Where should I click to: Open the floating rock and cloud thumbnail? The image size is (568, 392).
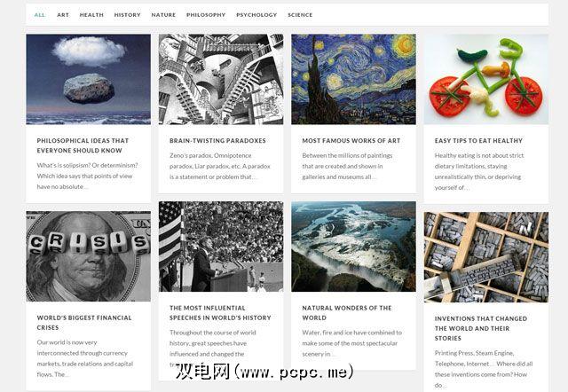click(89, 79)
